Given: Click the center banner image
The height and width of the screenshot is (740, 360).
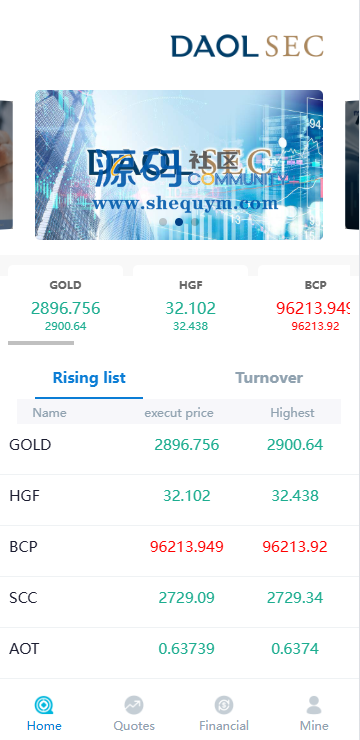Looking at the screenshot, I should (179, 165).
